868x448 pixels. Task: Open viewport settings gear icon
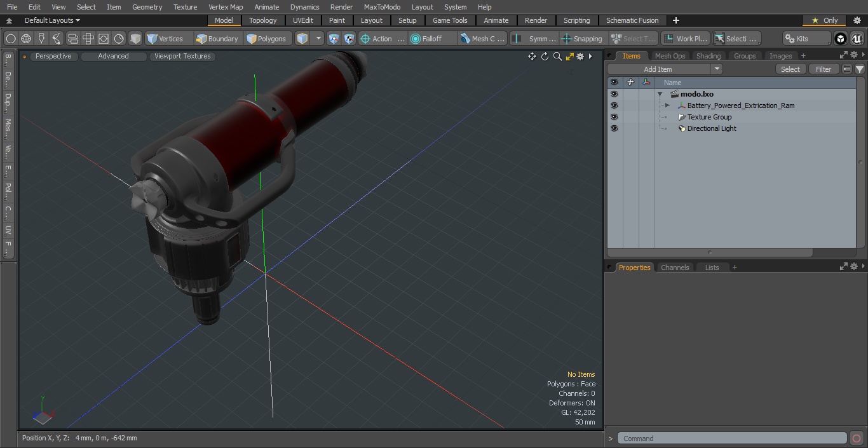(580, 57)
